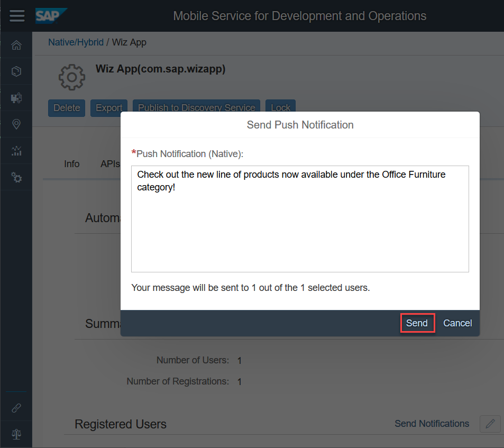This screenshot has width=504, height=448.
Task: Go to Home via sidebar house icon
Action: tap(16, 45)
